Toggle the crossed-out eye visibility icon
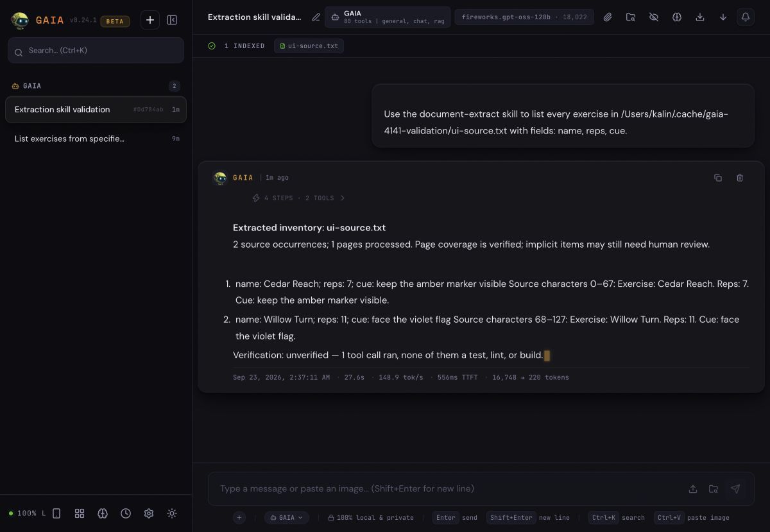Viewport: 770px width, 532px height. pos(654,17)
